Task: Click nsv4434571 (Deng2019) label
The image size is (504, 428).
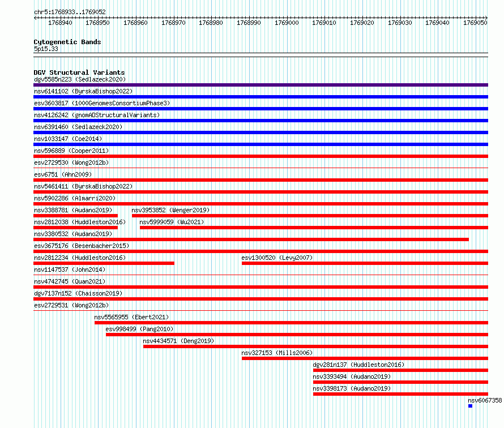Action: click(x=178, y=341)
